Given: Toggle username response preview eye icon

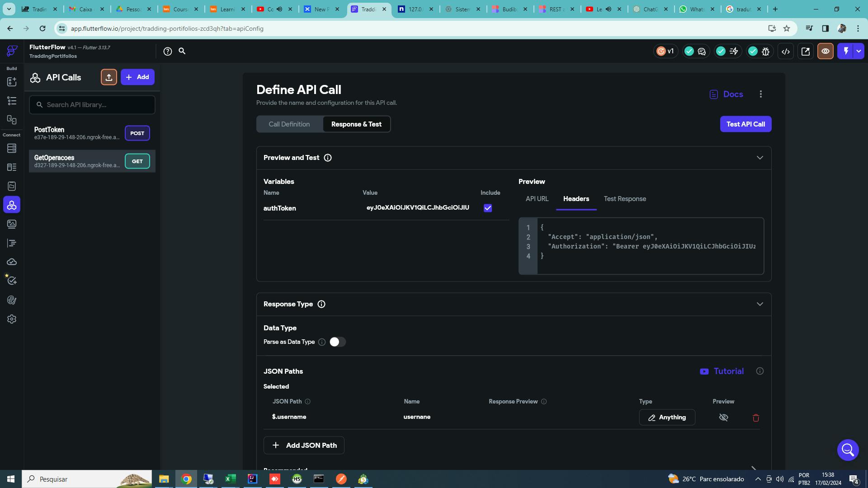Looking at the screenshot, I should 723,418.
